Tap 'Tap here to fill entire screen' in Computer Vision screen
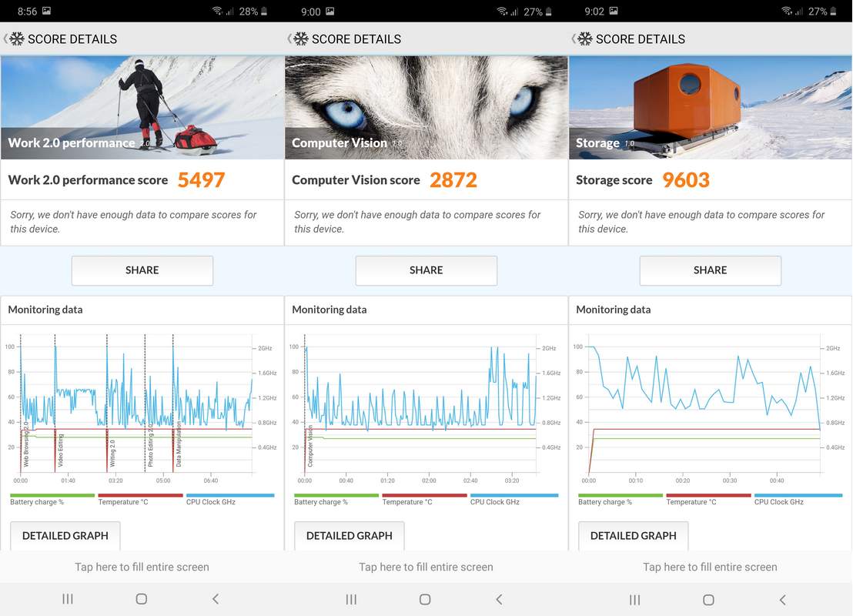This screenshot has height=616, width=853. coord(426,567)
